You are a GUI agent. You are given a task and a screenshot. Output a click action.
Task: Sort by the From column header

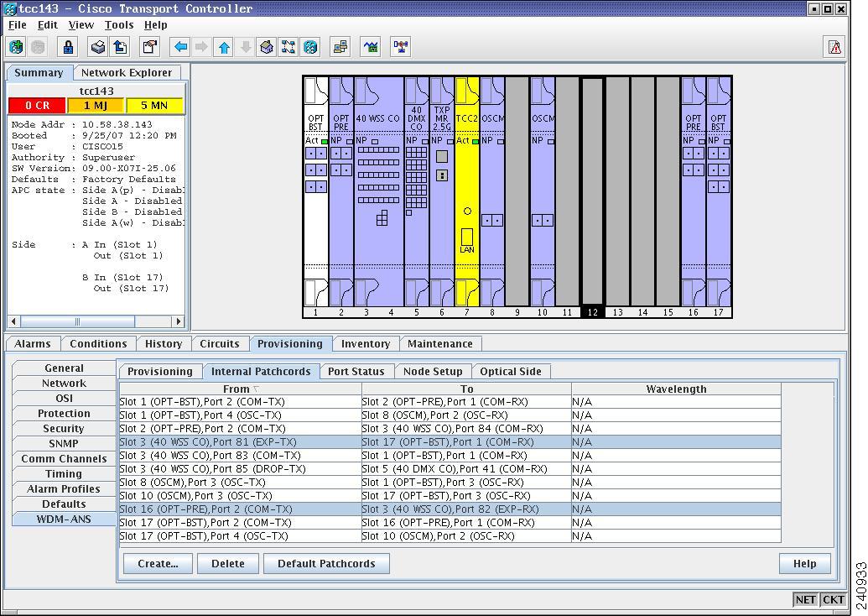tap(240, 389)
